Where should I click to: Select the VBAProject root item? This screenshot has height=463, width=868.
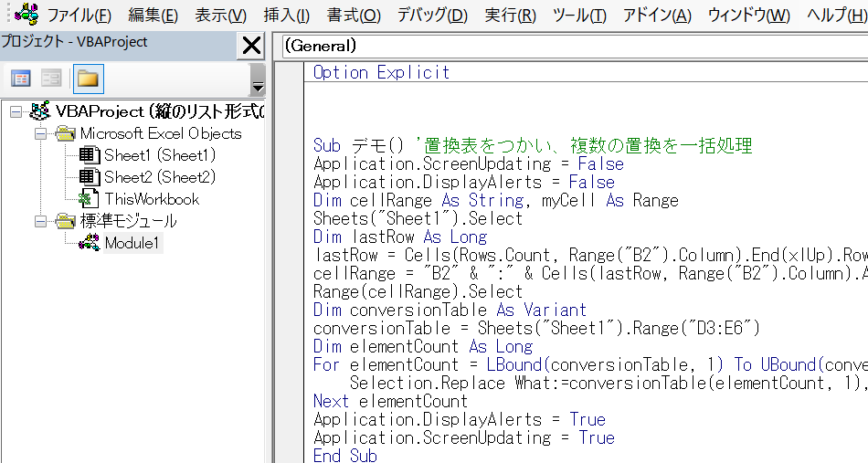point(159,111)
